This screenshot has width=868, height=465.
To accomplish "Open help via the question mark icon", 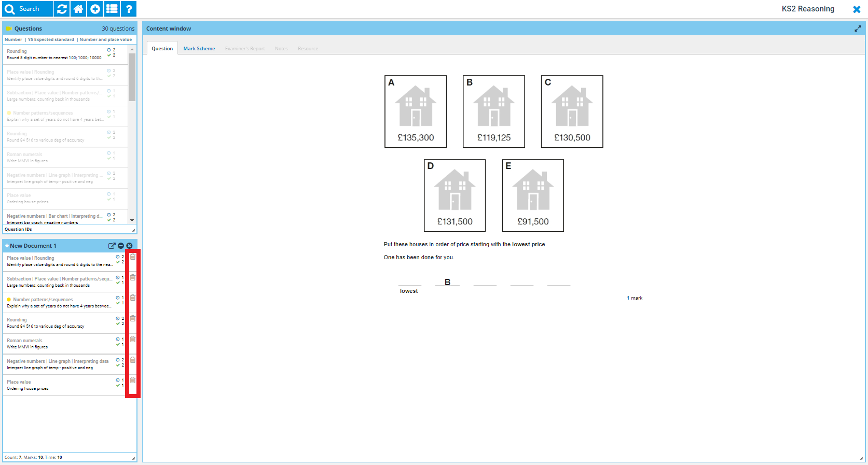I will (129, 9).
